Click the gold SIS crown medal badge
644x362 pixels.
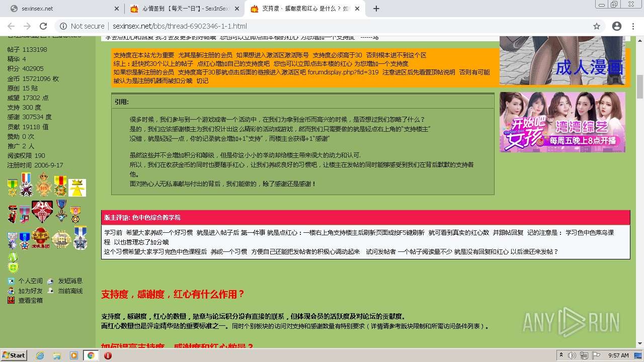coord(44,184)
